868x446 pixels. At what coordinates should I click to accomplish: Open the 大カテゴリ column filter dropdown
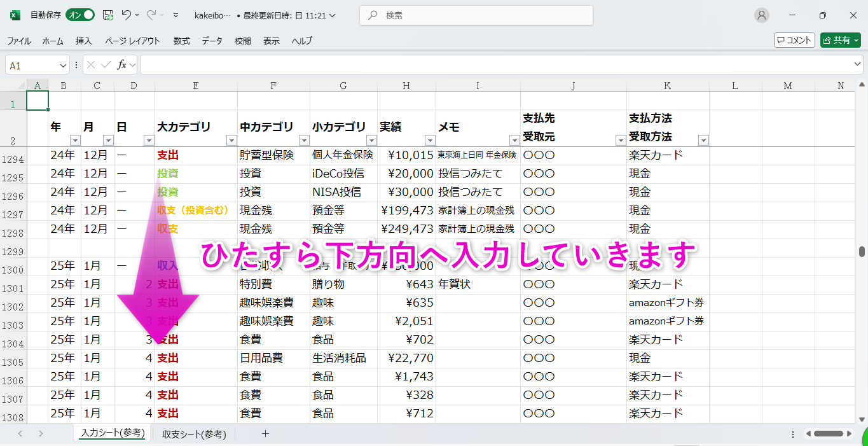tap(231, 141)
